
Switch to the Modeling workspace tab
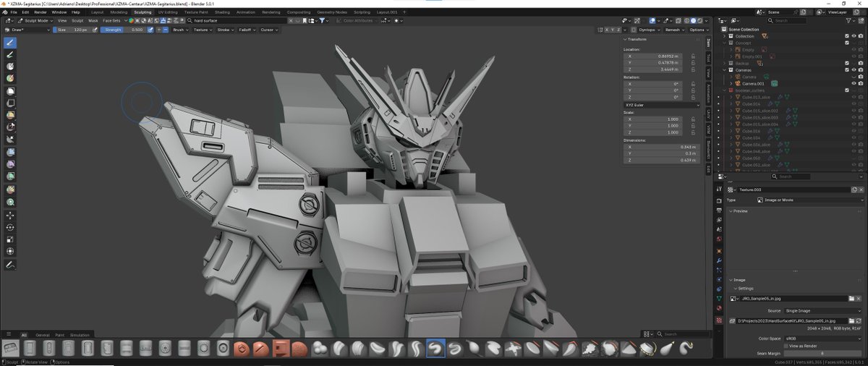click(119, 12)
